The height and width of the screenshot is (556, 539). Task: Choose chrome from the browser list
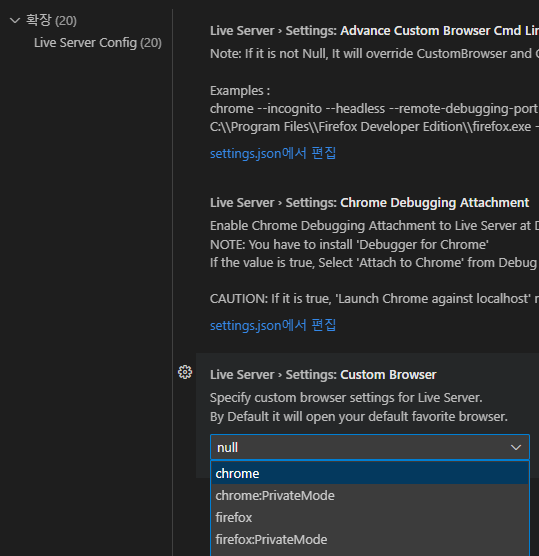click(370, 473)
